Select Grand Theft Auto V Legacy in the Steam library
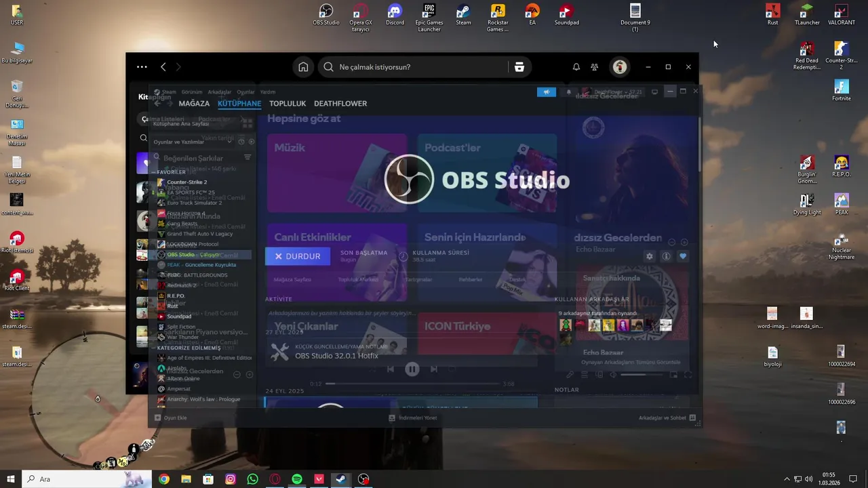Image resolution: width=868 pixels, height=488 pixels. tap(200, 234)
